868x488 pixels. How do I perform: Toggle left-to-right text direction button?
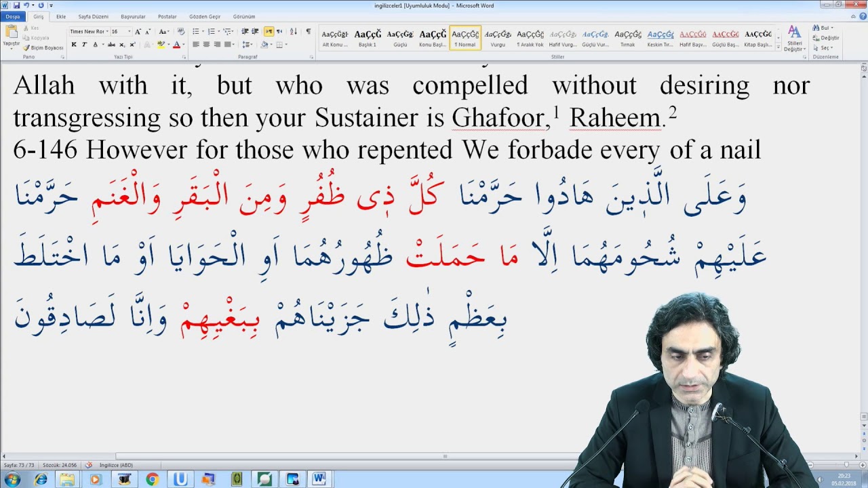pyautogui.click(x=269, y=31)
